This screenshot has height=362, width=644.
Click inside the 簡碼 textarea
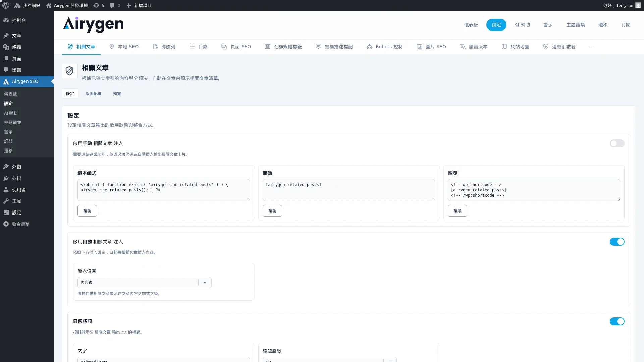(x=349, y=190)
